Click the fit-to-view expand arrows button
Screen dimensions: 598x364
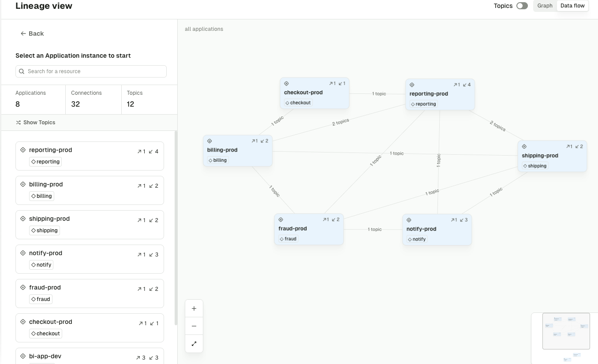point(194,344)
